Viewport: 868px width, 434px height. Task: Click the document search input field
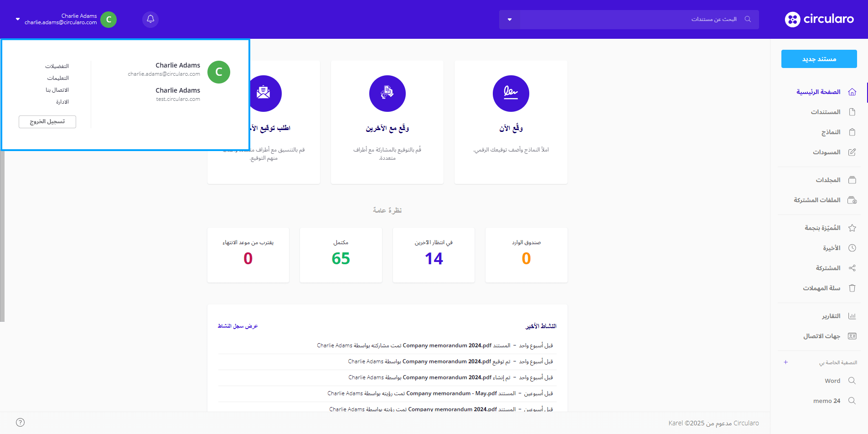pyautogui.click(x=629, y=19)
